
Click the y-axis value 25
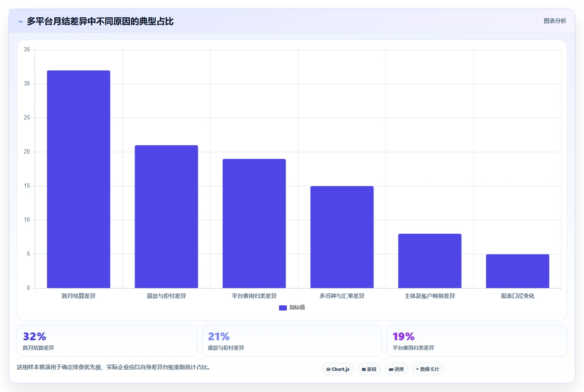(27, 118)
